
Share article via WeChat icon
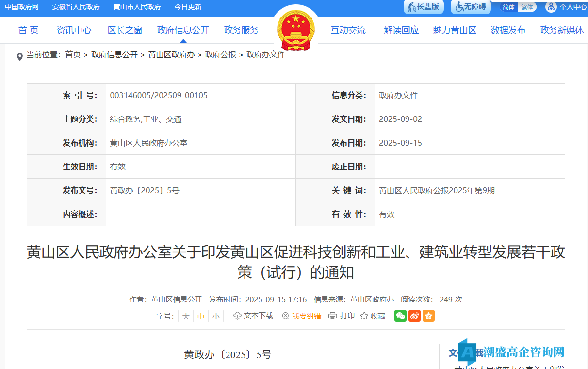pos(400,316)
